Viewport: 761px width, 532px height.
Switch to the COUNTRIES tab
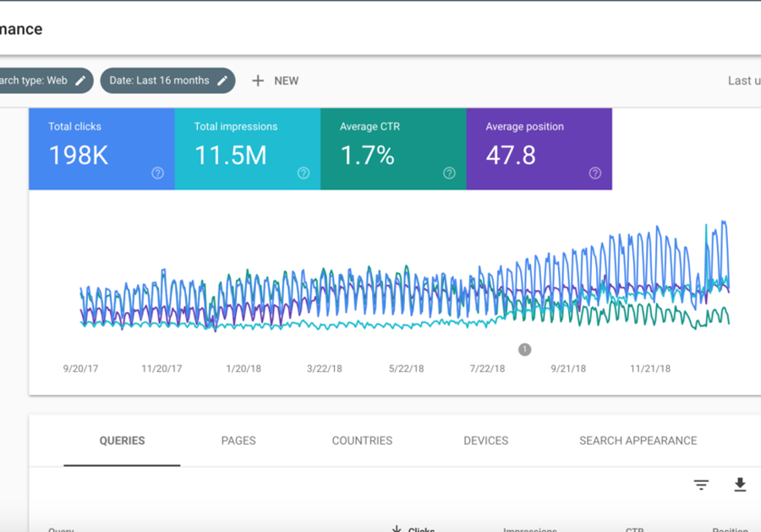coord(362,441)
